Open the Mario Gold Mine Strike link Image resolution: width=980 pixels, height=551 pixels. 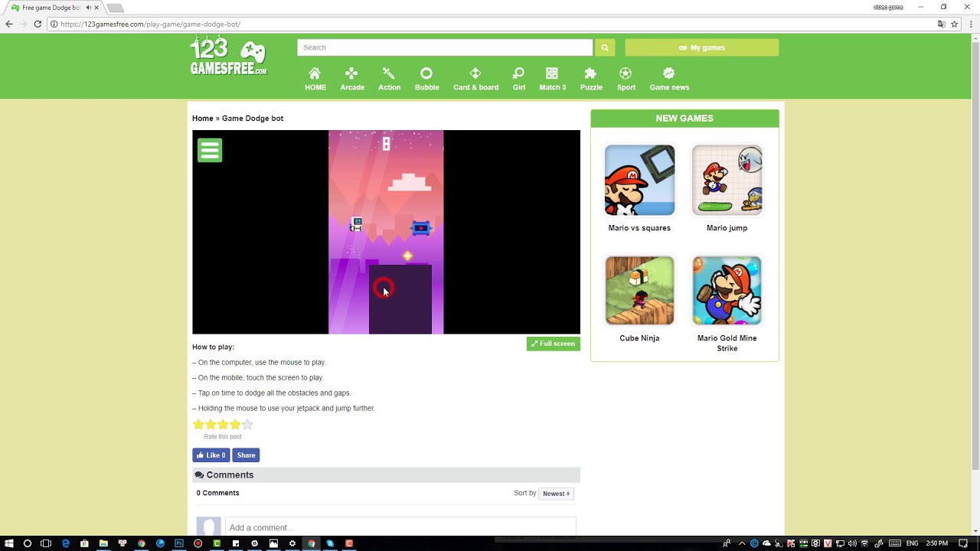tap(727, 343)
